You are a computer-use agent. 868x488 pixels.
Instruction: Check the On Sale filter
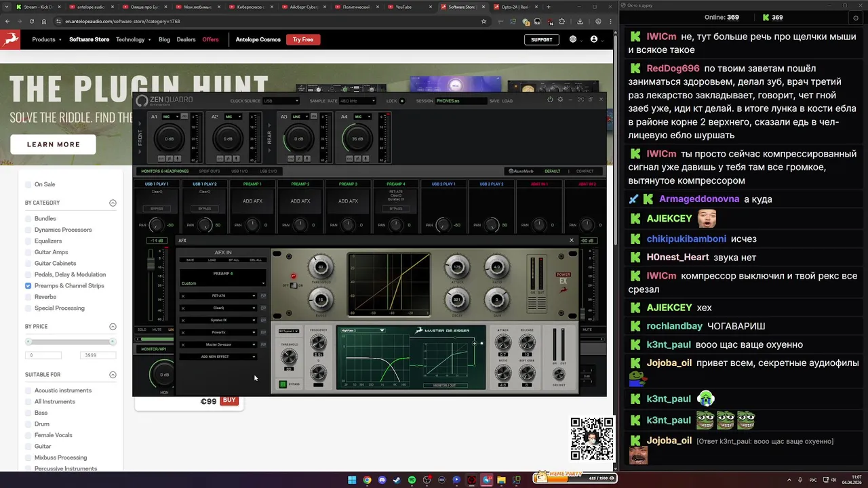(28, 184)
